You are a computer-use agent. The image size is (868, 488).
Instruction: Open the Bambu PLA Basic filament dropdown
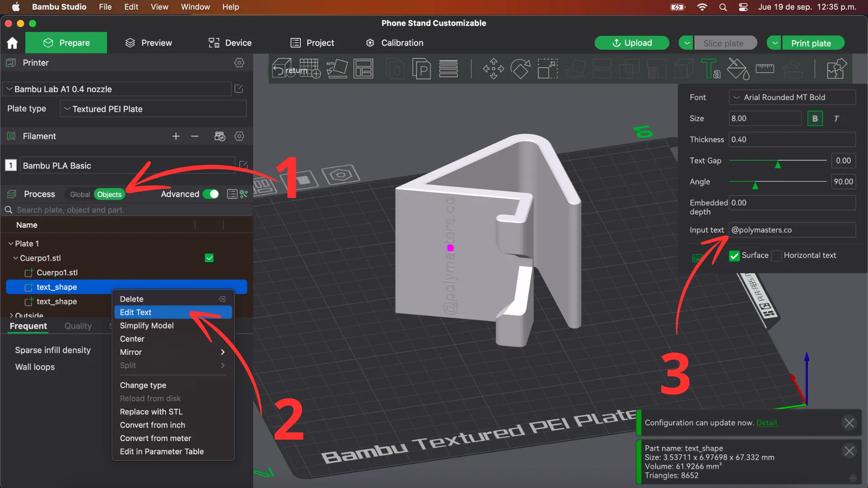(127, 165)
